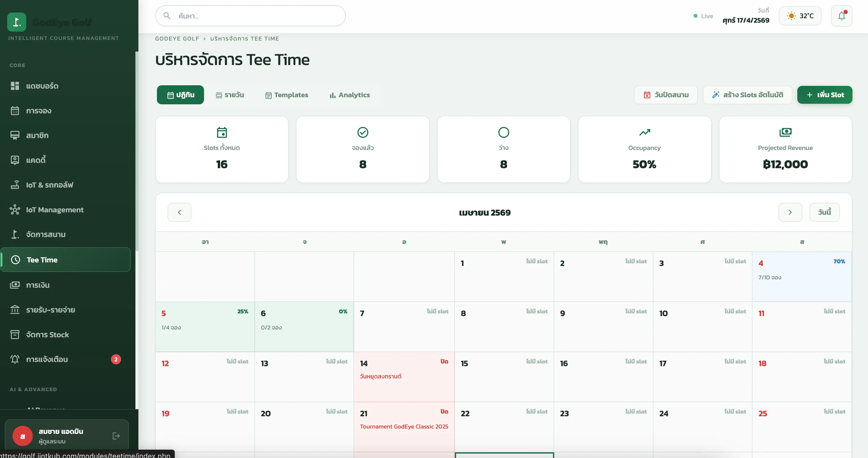Go to previous month with left chevron
Screen dimensions: 868x458
pos(180,212)
